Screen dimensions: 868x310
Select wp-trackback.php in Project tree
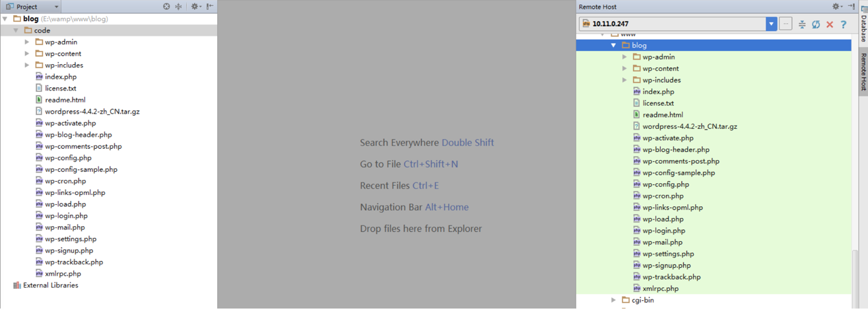click(x=74, y=262)
